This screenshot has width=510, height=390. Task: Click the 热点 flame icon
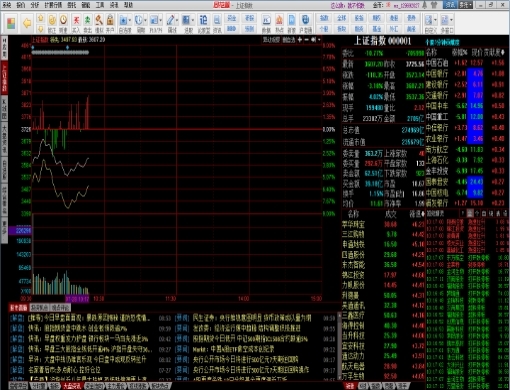tap(279, 24)
